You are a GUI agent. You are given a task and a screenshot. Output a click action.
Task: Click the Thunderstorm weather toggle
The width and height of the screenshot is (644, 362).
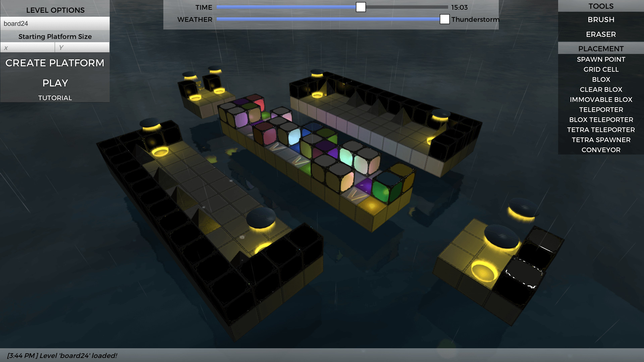pyautogui.click(x=445, y=19)
